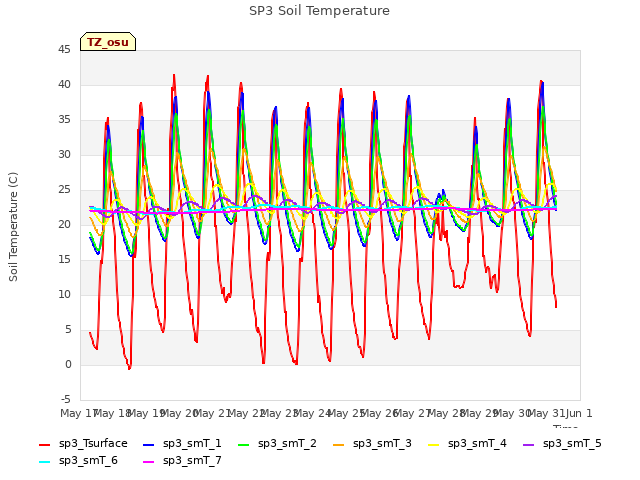
Task: Click the orange sp3_smT_3 legend swatch
Action: (338, 444)
